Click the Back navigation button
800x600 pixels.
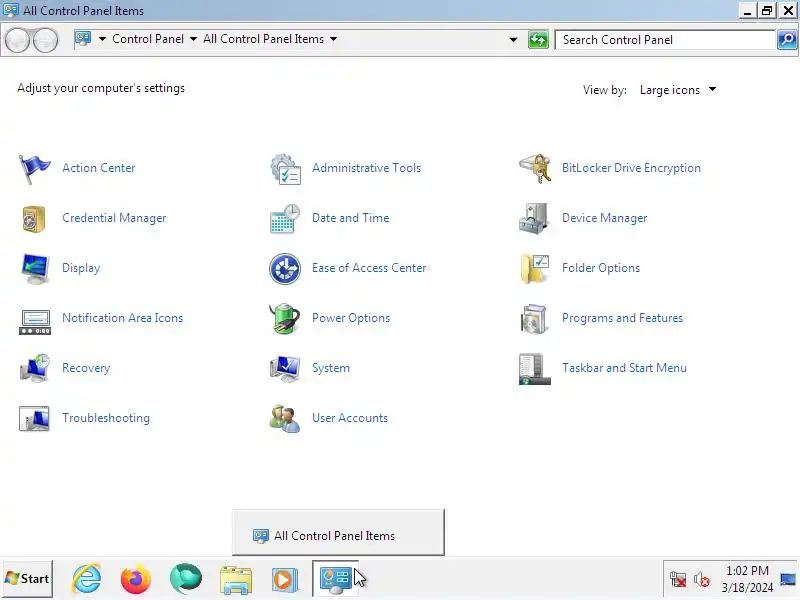[18, 40]
